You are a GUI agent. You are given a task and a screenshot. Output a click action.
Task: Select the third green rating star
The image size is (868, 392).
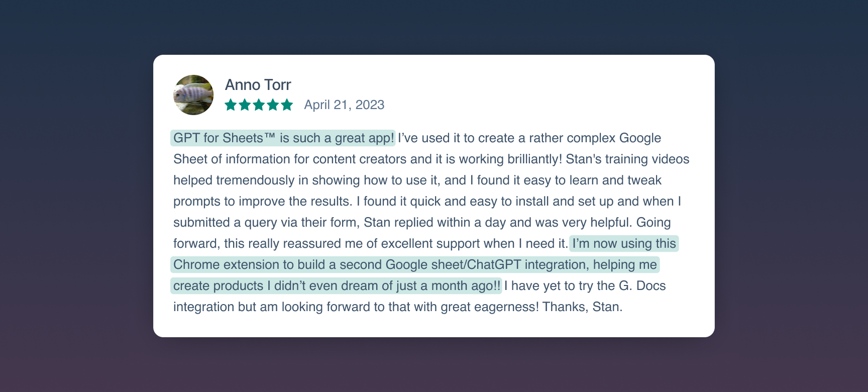tap(259, 105)
